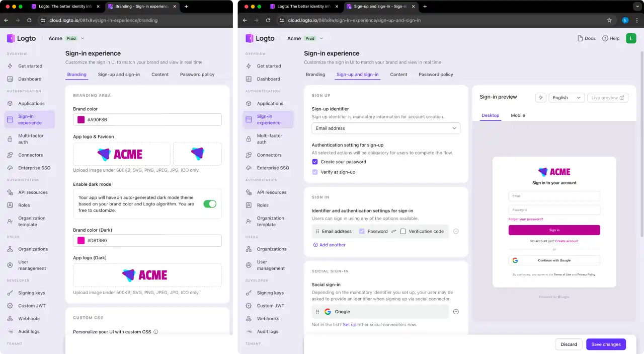Open Sign-up identifier Email address dropdown
Viewport: 644px width, 354px height.
point(386,128)
